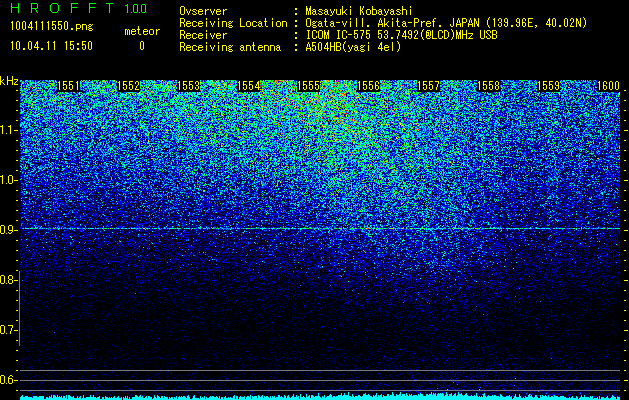The height and width of the screenshot is (400, 629).
Task: Click the 1555 time marker
Action: (x=308, y=86)
